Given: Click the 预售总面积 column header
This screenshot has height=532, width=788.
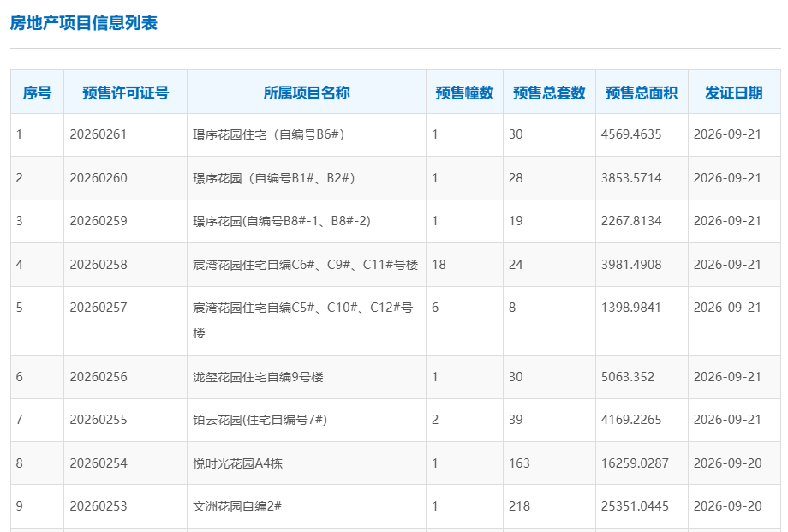Looking at the screenshot, I should coord(642,93).
